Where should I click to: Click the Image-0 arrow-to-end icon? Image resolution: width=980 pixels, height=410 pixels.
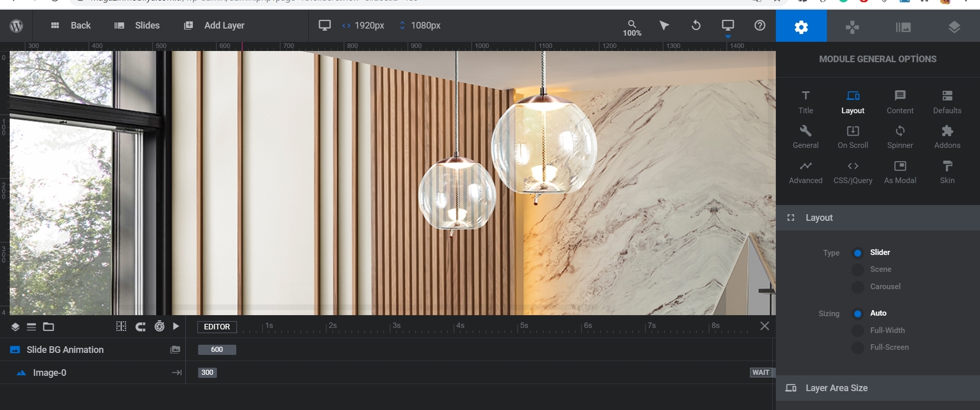[177, 373]
